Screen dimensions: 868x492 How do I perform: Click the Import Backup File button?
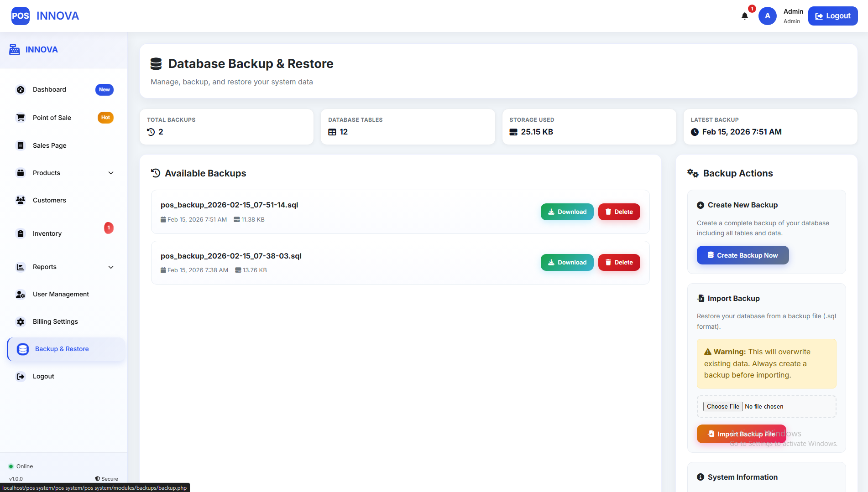(x=741, y=434)
